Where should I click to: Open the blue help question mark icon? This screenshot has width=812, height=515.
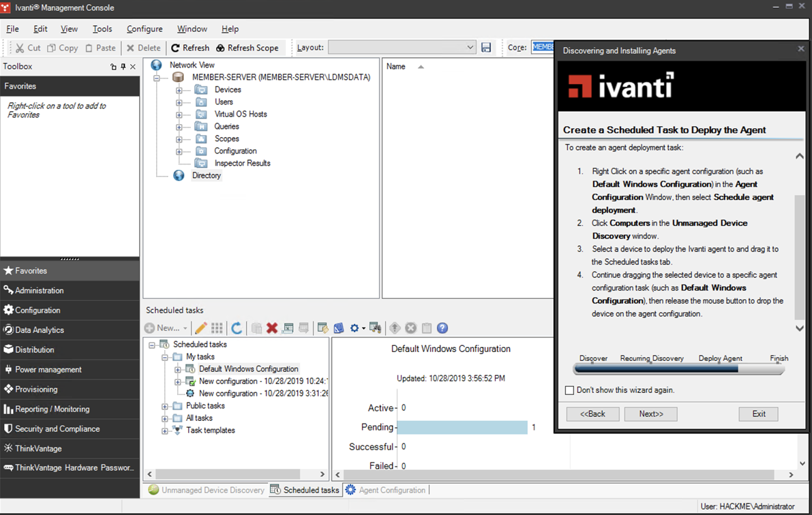point(442,328)
